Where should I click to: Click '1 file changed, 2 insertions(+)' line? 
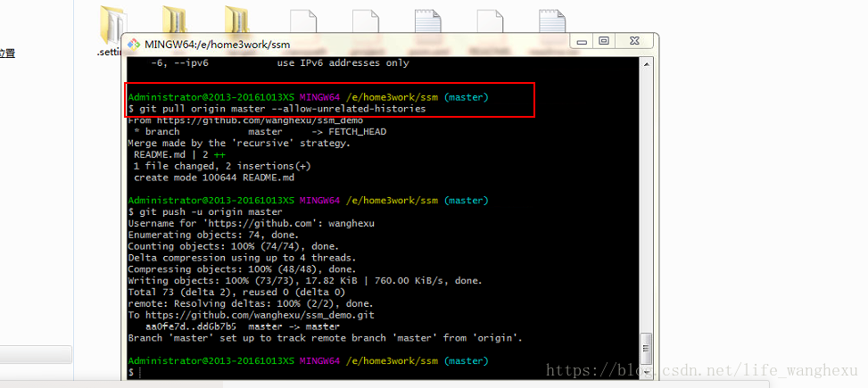[222, 166]
